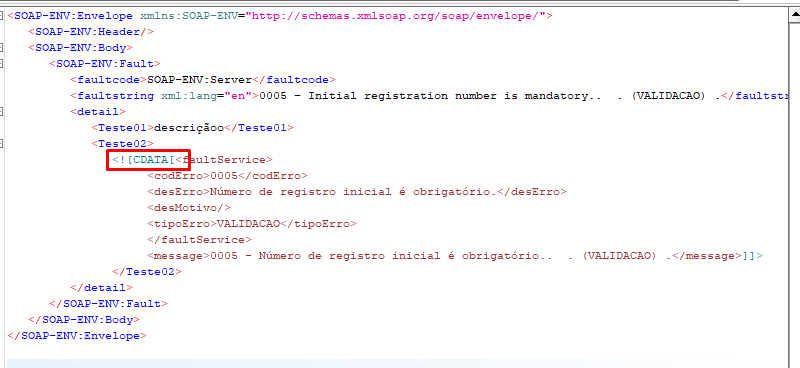The image size is (800, 368).
Task: Click the Teste01 value descriçãoo
Action: pyautogui.click(x=189, y=128)
